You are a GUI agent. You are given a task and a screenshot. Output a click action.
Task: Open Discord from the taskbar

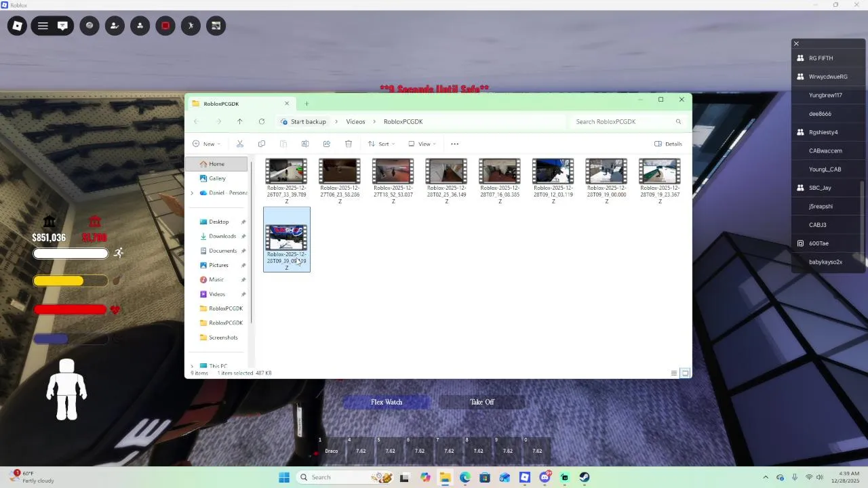545,477
